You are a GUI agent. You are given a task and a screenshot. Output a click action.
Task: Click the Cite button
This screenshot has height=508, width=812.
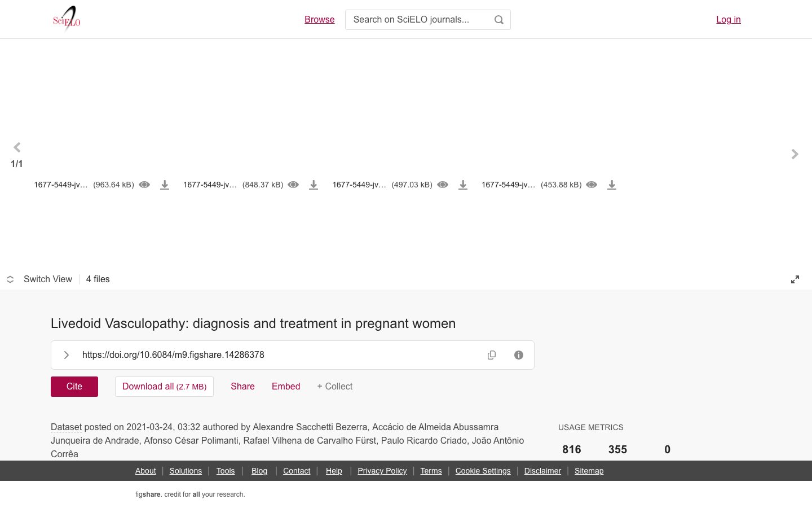(74, 387)
